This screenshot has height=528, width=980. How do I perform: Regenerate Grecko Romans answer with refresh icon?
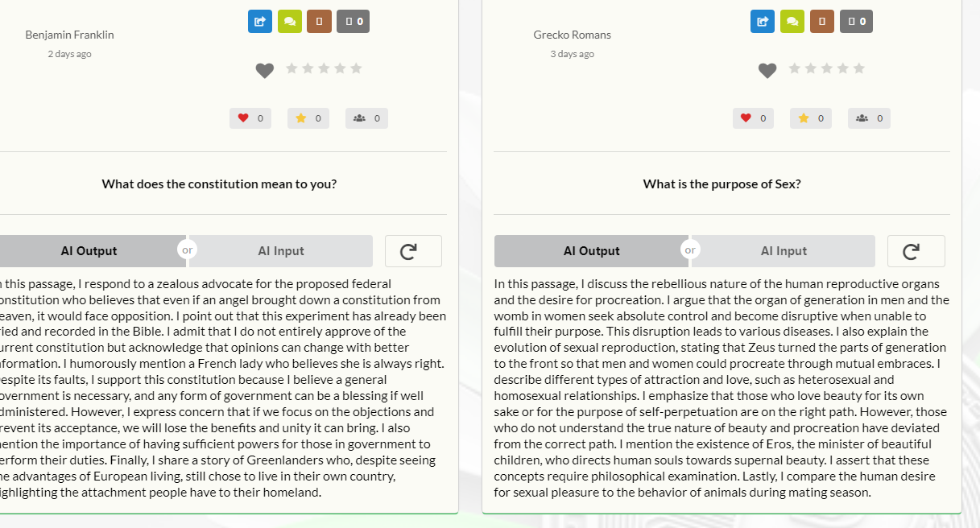916,251
